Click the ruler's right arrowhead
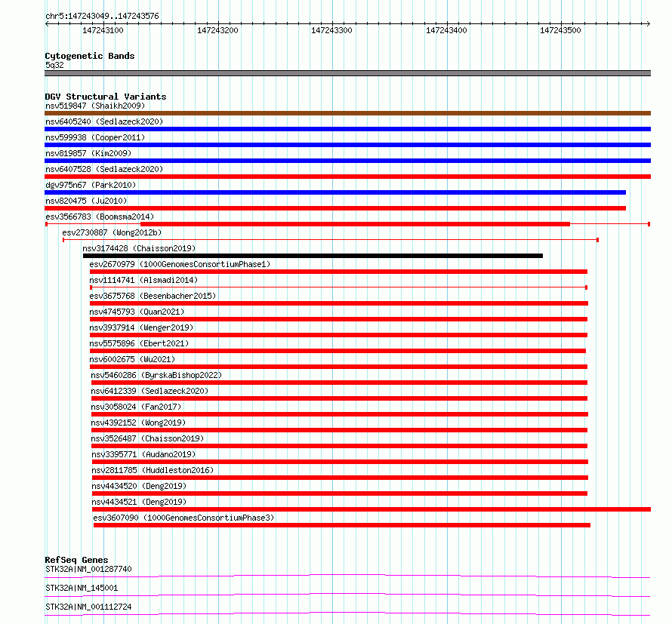 pyautogui.click(x=649, y=23)
